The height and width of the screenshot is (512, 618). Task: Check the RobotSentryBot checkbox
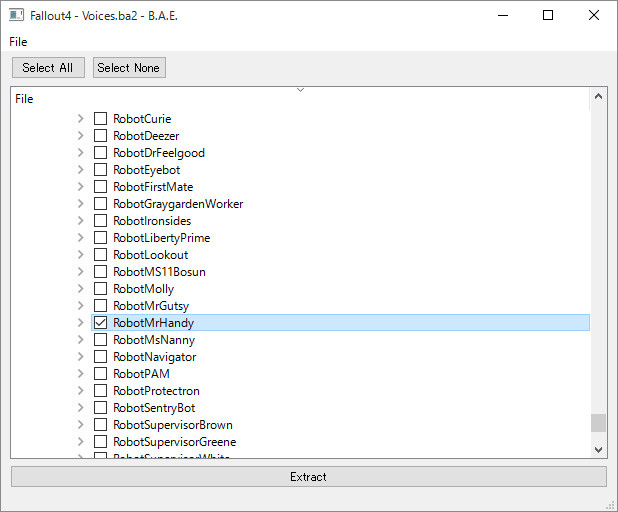(x=101, y=408)
